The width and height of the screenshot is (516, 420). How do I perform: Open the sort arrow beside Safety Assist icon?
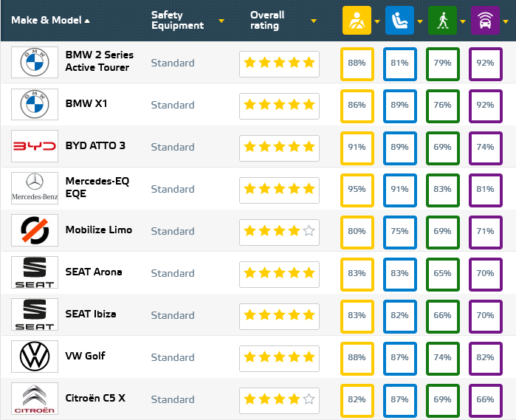(506, 21)
